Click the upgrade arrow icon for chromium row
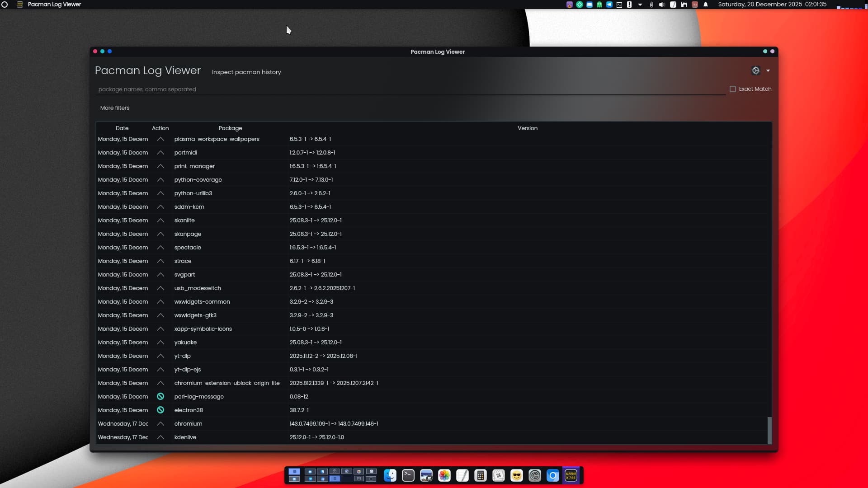Image resolution: width=868 pixels, height=488 pixels. (x=160, y=424)
